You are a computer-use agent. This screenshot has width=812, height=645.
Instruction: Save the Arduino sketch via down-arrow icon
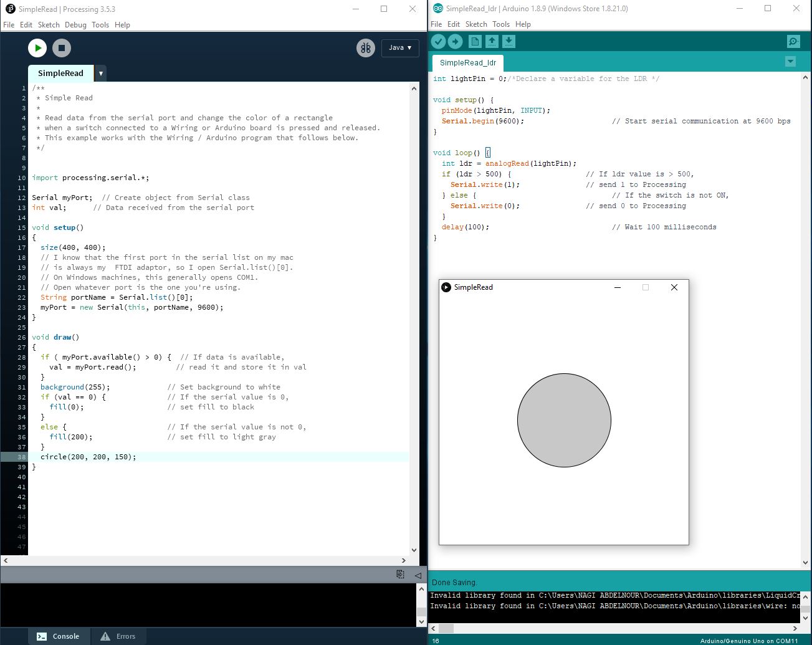click(x=509, y=41)
